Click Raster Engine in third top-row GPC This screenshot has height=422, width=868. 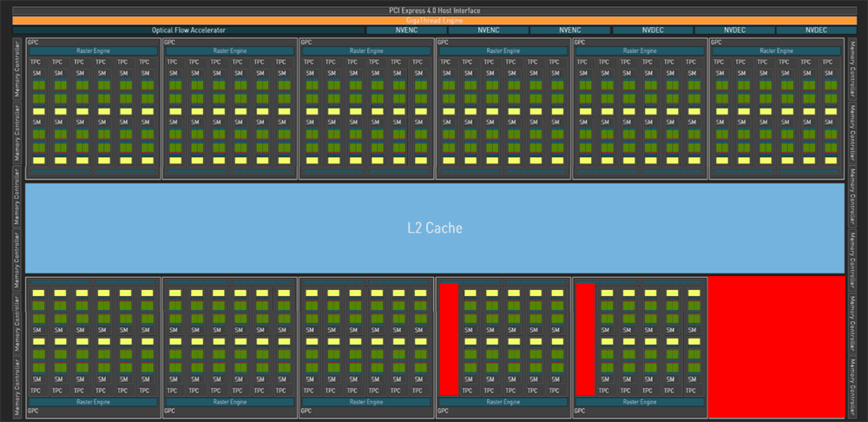point(366,51)
